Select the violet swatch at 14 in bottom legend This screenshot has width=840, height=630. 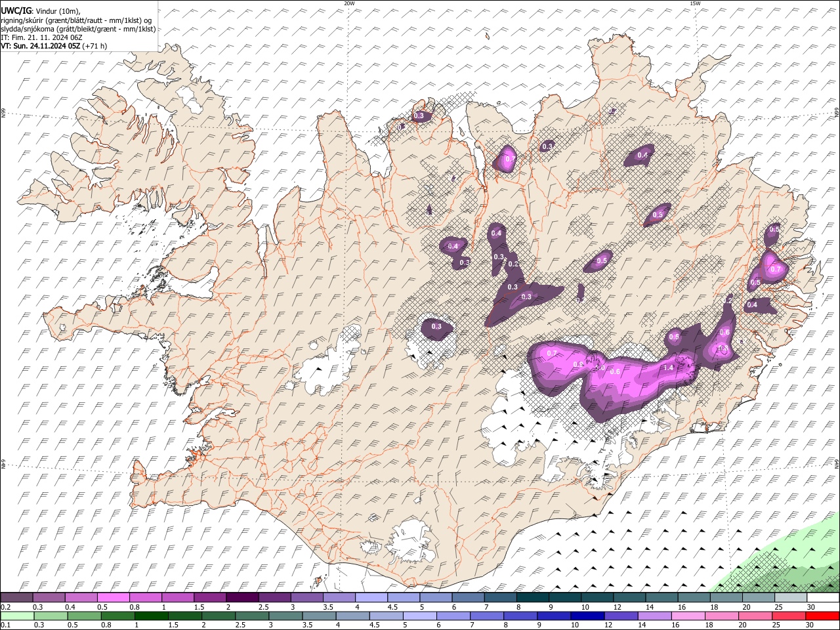point(654,616)
